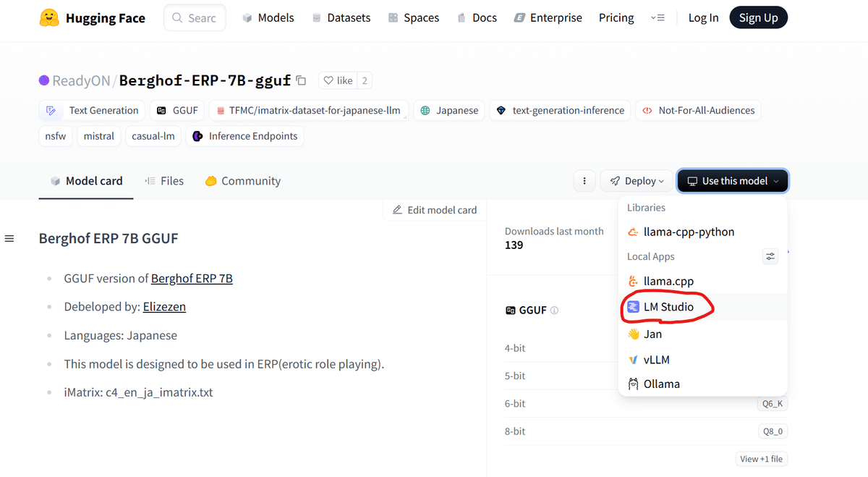Click the Hugging Face logo

tap(92, 18)
